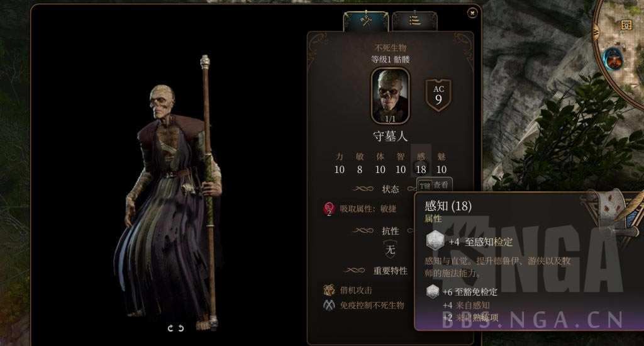Select the red 吸取属性 status icon
Image resolution: width=644 pixels, height=346 pixels.
(x=328, y=209)
